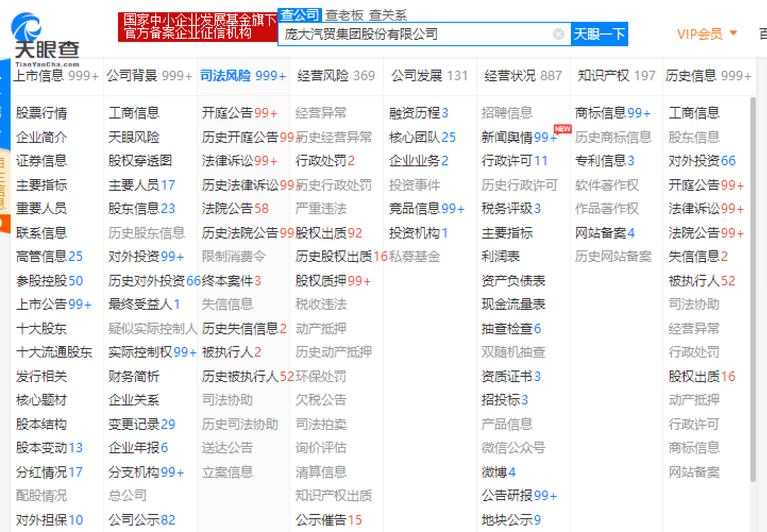Viewport: 767px width, 532px height.
Task: Select the 查公司 search tab
Action: [x=300, y=15]
